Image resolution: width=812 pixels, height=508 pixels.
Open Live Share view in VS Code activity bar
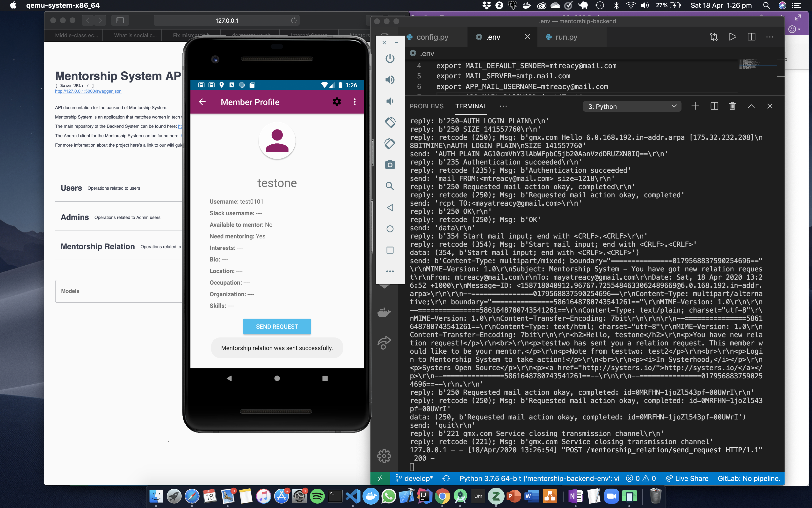384,342
